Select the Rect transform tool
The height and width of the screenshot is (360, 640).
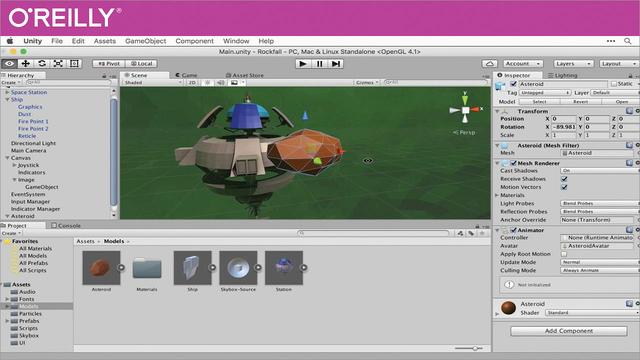pyautogui.click(x=74, y=64)
